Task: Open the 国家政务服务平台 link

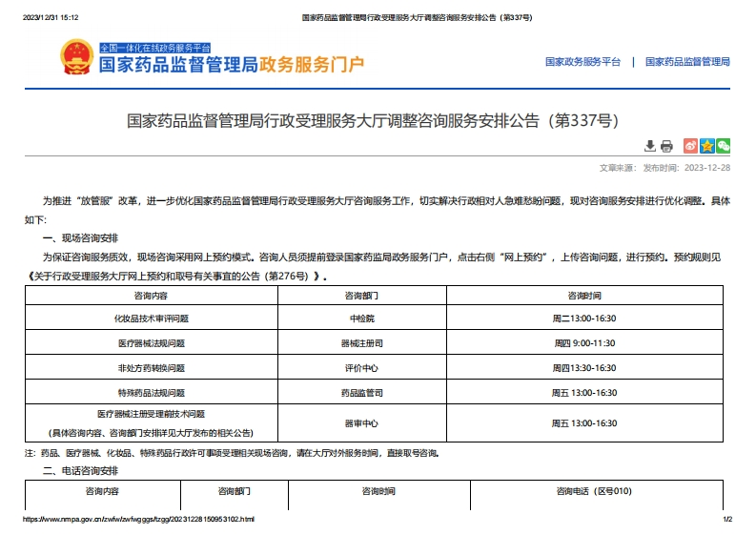Action: pyautogui.click(x=582, y=62)
